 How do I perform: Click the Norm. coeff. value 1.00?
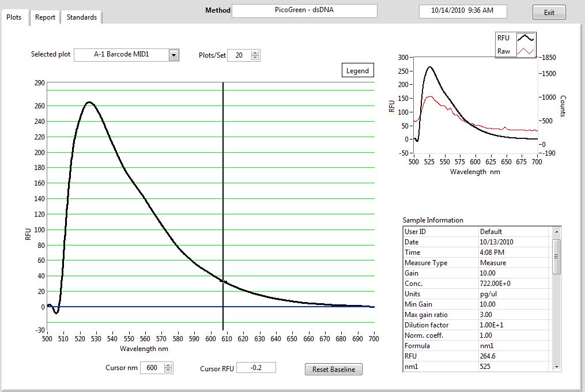tap(486, 336)
